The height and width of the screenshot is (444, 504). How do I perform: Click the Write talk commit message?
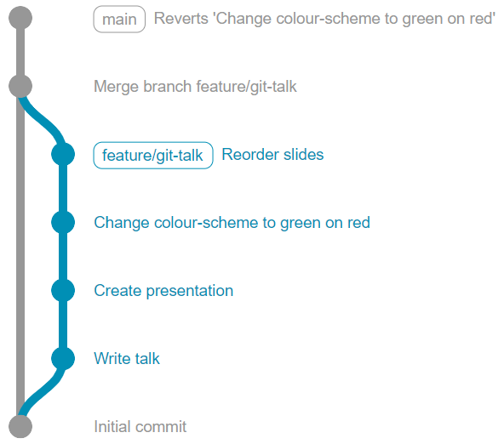coord(127,358)
